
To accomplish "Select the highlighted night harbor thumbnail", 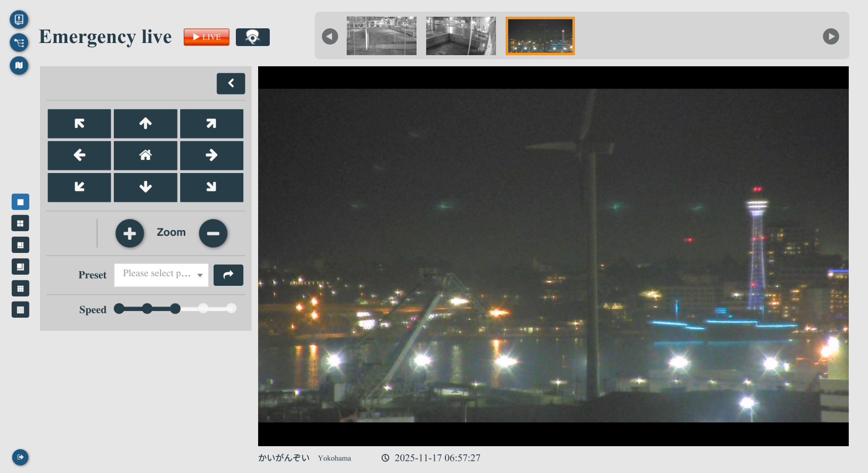I will (x=541, y=36).
